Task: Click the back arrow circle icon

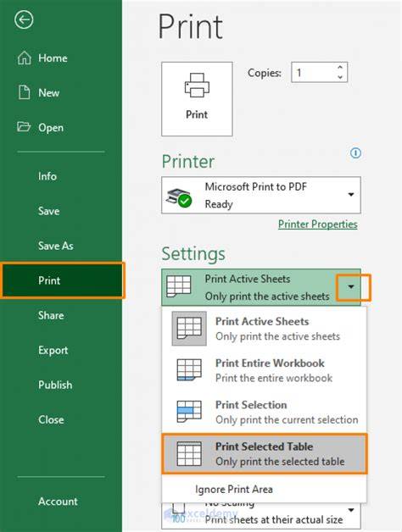Action: pos(24,19)
